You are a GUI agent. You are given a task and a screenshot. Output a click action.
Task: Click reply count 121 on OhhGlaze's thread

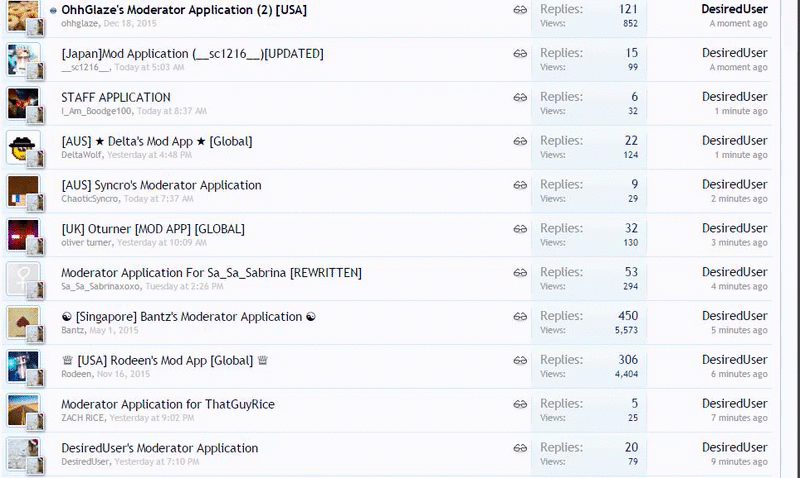click(628, 9)
